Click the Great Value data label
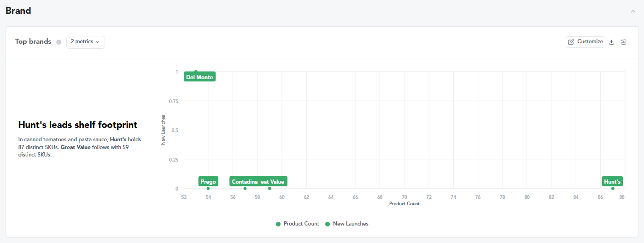The image size is (644, 243). (273, 181)
